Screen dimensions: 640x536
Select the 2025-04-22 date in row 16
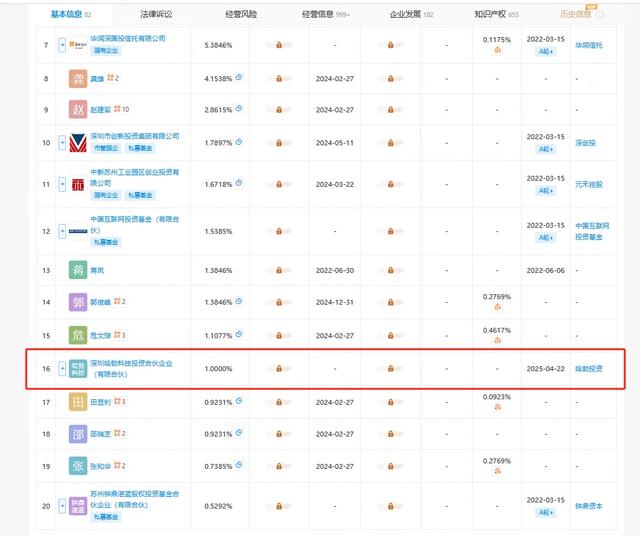pos(546,369)
